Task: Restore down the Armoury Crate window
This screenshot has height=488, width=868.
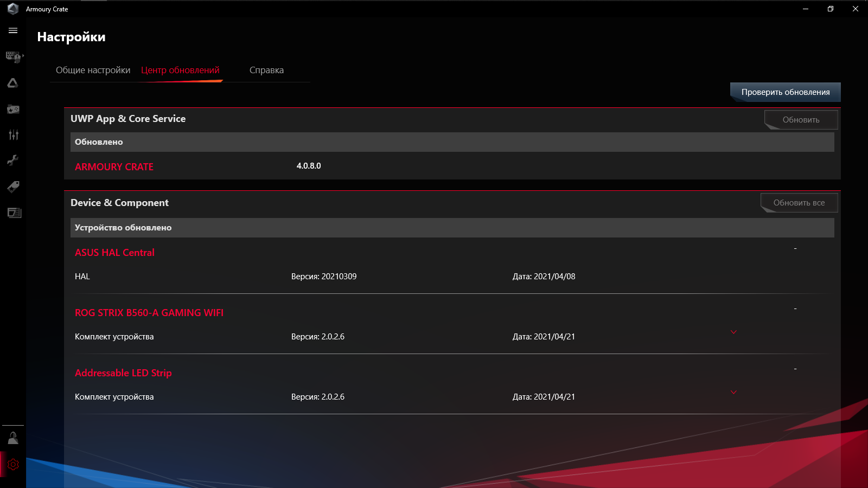Action: click(x=831, y=9)
